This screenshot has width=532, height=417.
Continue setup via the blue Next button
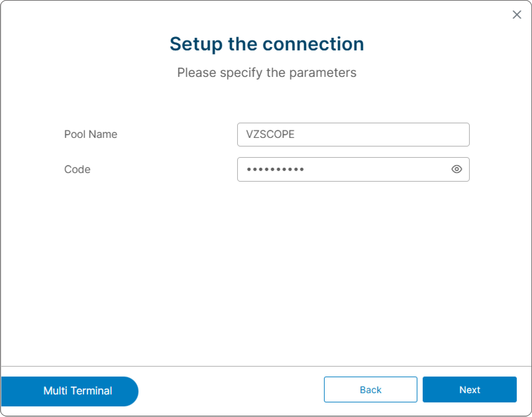point(469,389)
